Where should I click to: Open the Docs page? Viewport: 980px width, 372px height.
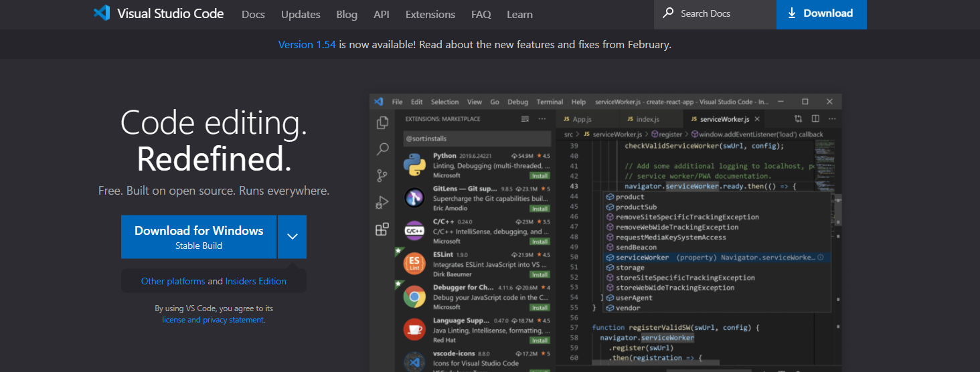[x=253, y=14]
